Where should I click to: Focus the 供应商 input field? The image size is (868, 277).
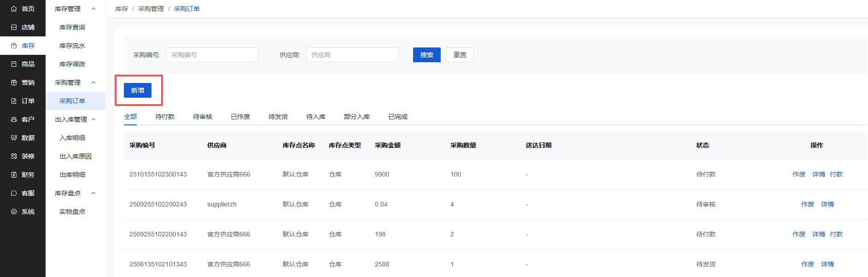point(352,55)
